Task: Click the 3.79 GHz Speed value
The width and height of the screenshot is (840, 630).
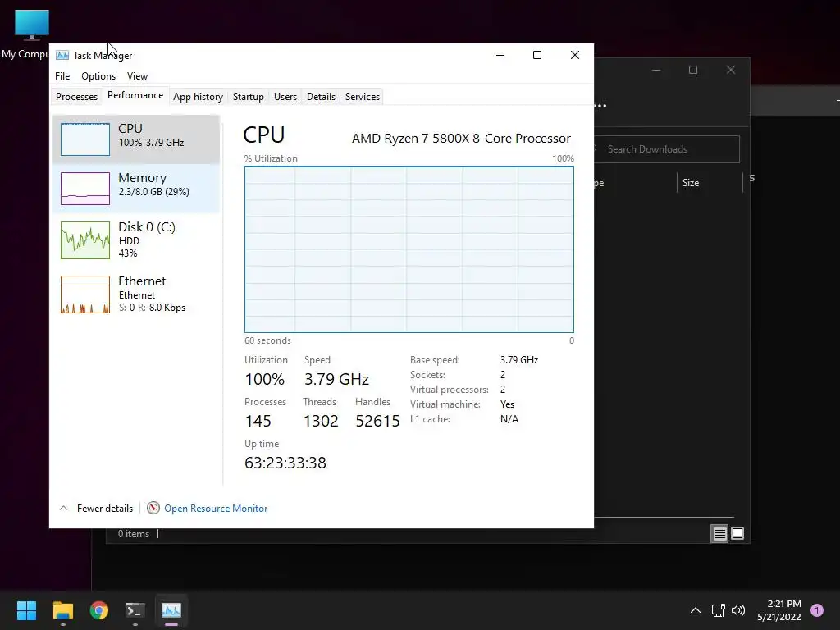Action: (336, 379)
